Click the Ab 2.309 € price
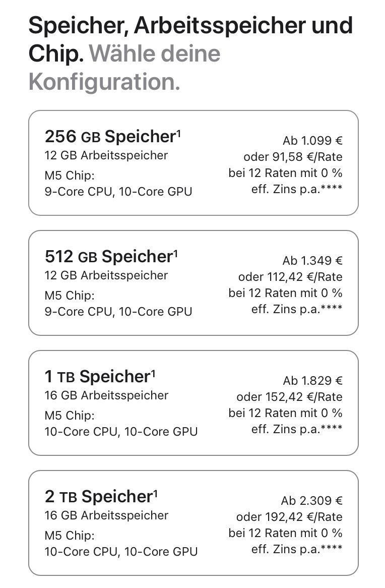The width and height of the screenshot is (385, 588). pos(312,501)
